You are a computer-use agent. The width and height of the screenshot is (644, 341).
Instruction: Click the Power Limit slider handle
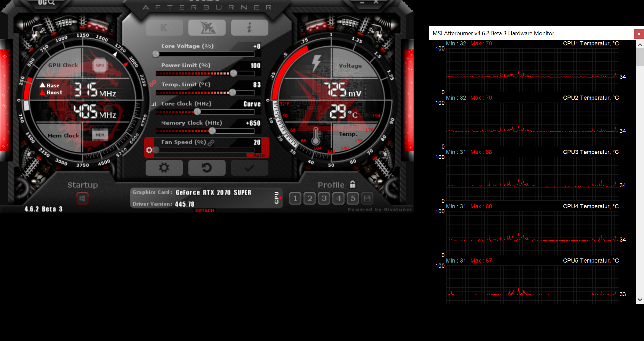(x=234, y=73)
